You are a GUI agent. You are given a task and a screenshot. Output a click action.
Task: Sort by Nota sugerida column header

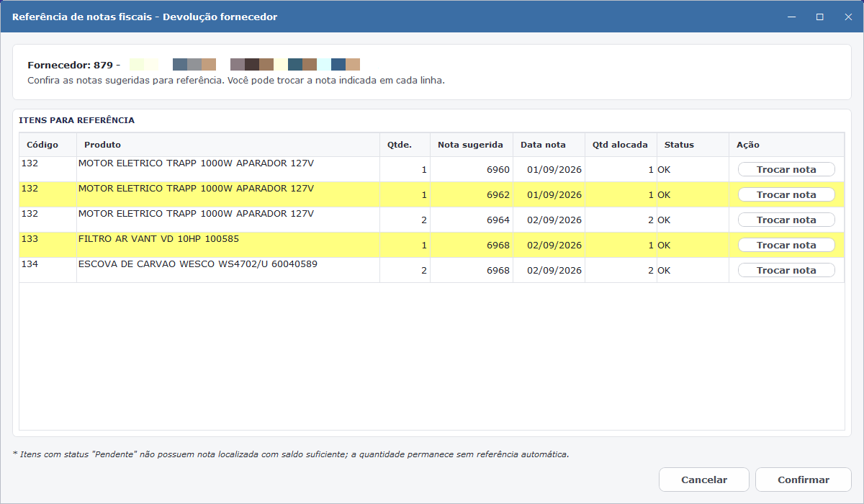pyautogui.click(x=472, y=145)
